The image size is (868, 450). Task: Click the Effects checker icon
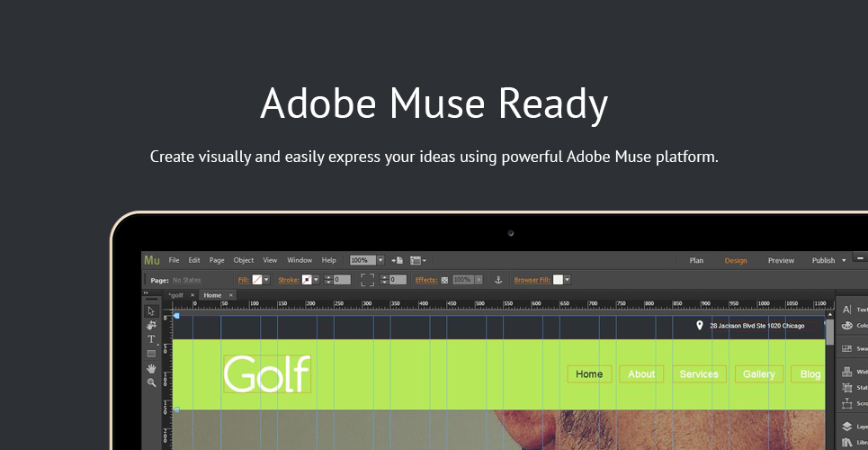444,281
